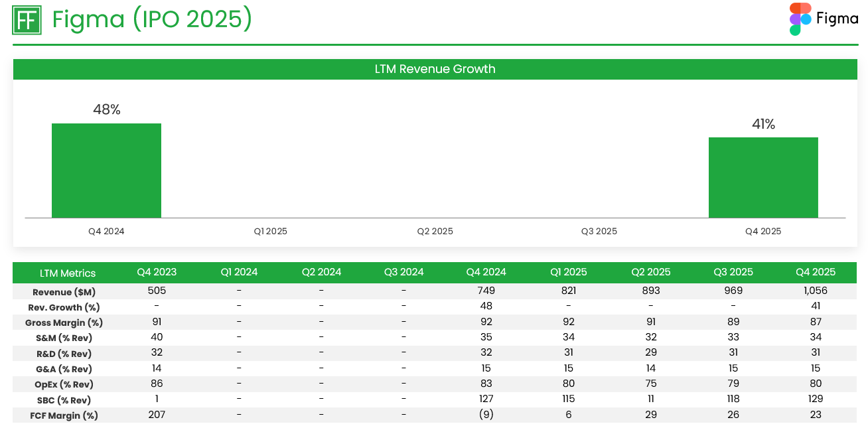Click the revenue value 505
The image size is (868, 430).
pos(157,291)
